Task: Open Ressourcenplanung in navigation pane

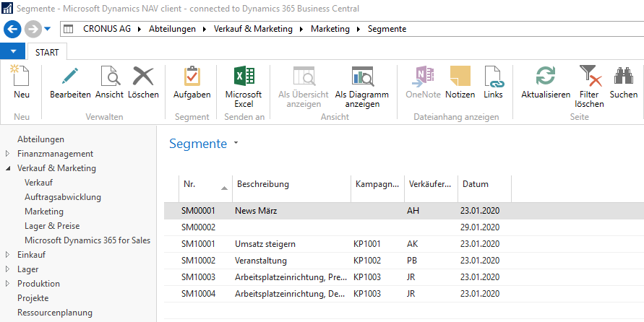Action: tap(55, 313)
